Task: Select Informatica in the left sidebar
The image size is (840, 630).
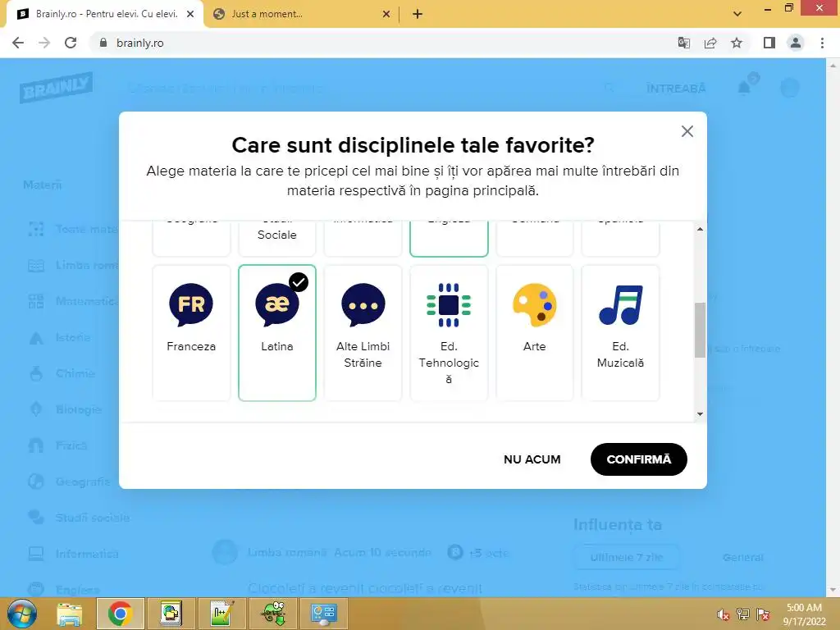Action: pos(87,554)
